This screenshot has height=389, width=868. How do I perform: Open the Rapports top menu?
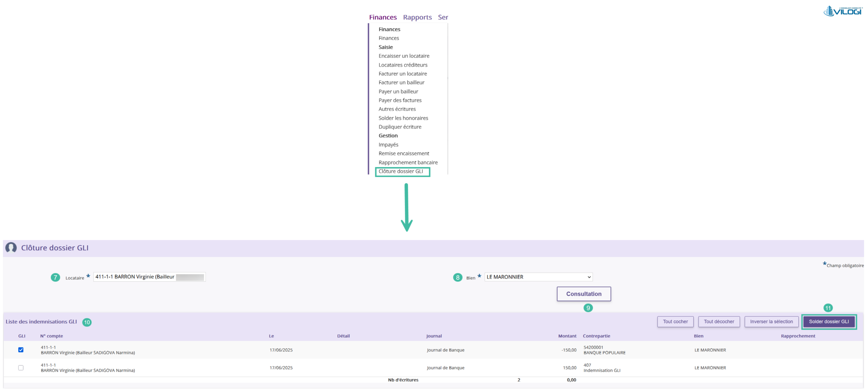pos(417,17)
